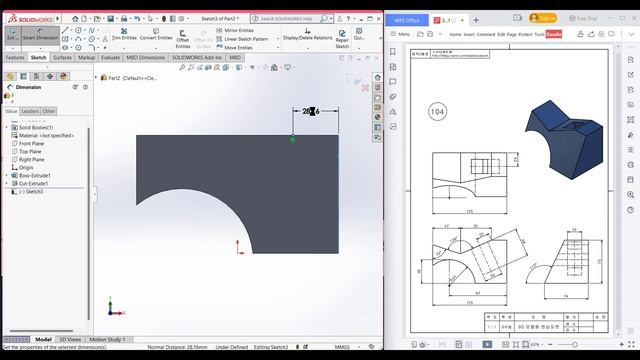Switch to the Evaluate ribbon tab
Screen dimensions: 640x360
click(110, 58)
